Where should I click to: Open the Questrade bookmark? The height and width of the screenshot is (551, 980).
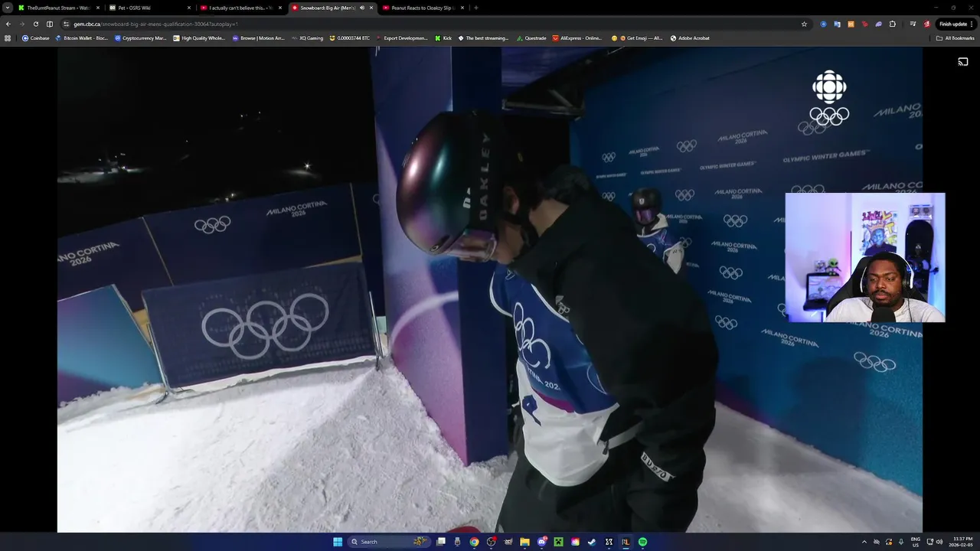coord(531,37)
